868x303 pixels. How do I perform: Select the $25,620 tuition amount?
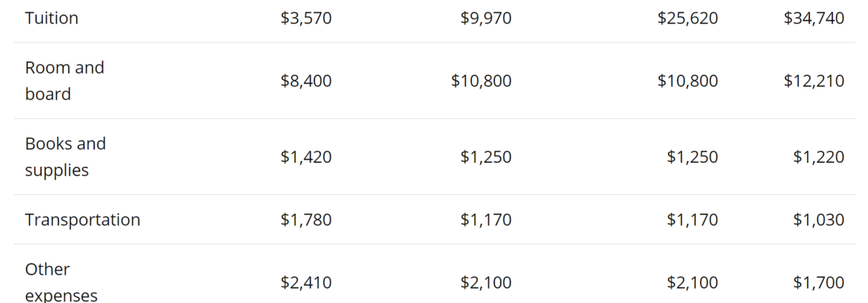coord(688,18)
